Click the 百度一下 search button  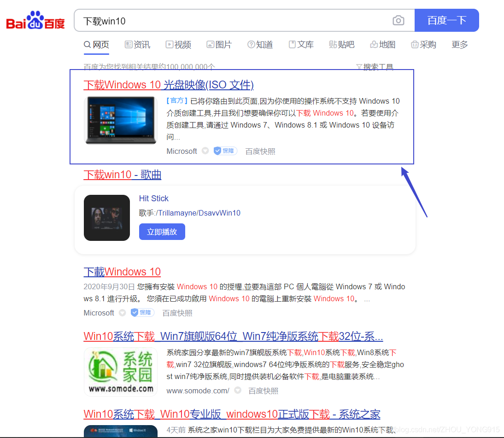(446, 20)
